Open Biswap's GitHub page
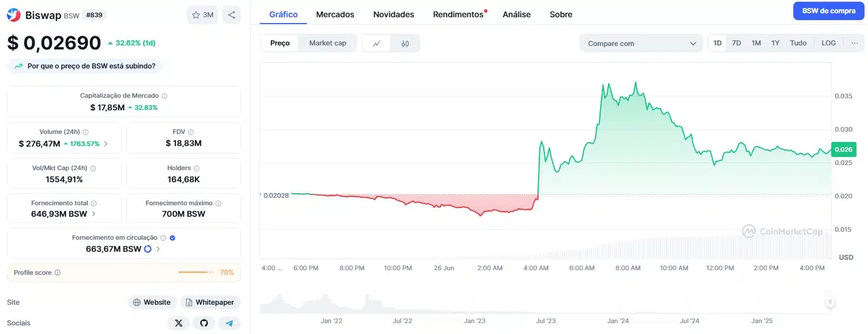Screen dimensions: 868x334 click(203, 323)
